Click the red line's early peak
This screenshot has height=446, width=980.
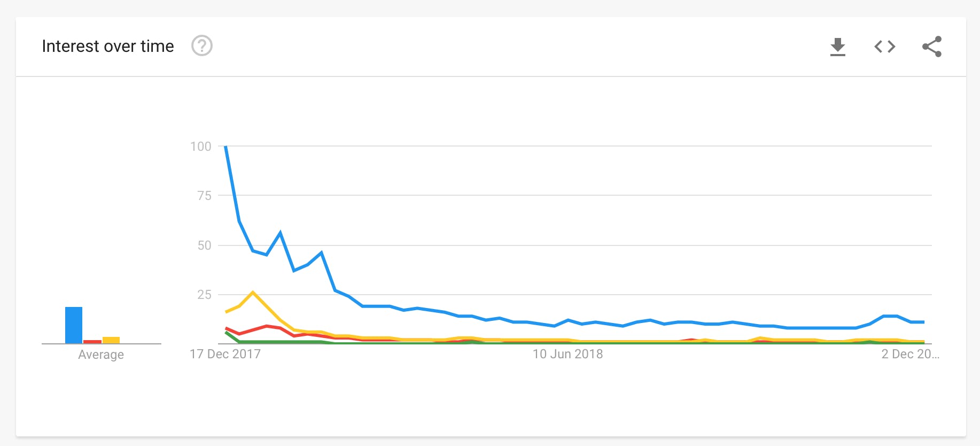[x=267, y=326]
